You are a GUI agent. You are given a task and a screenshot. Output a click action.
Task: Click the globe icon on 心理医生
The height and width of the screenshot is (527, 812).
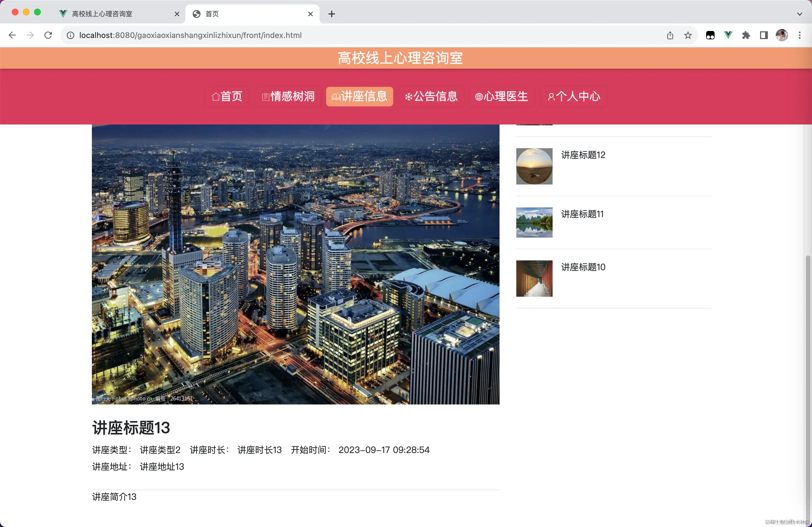(x=478, y=97)
